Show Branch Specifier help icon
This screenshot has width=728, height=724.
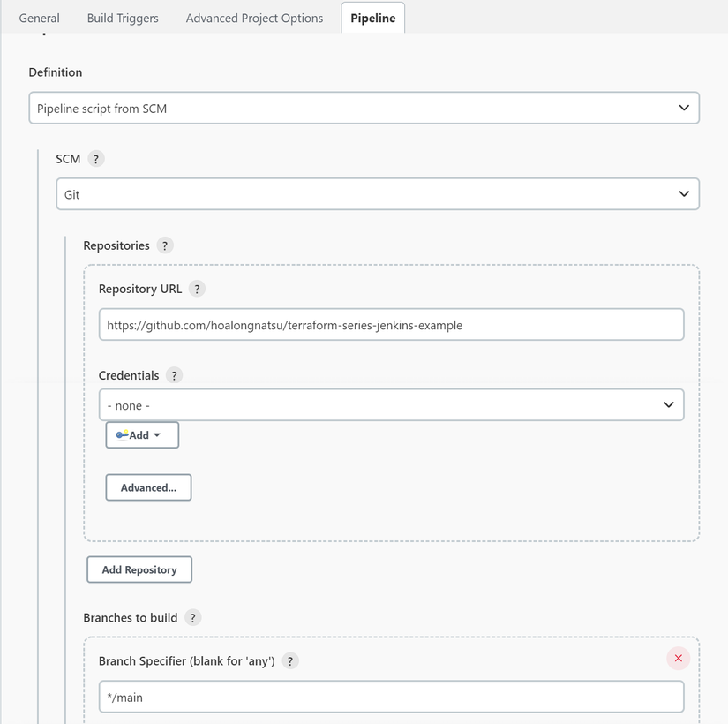(290, 661)
